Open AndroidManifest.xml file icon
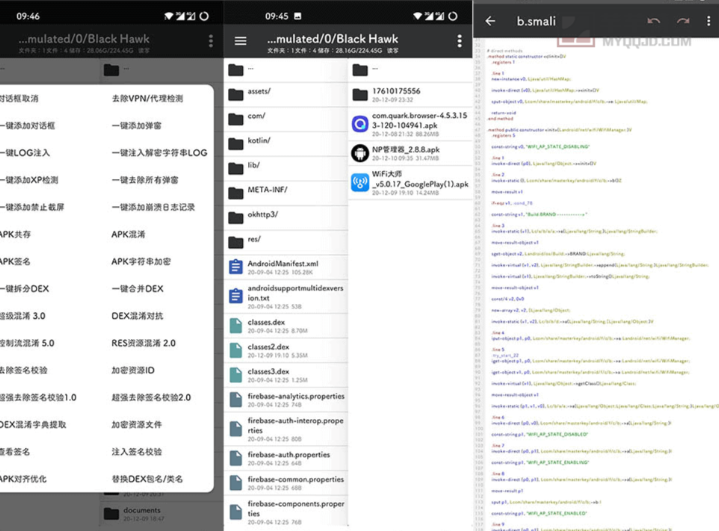 coord(236,267)
